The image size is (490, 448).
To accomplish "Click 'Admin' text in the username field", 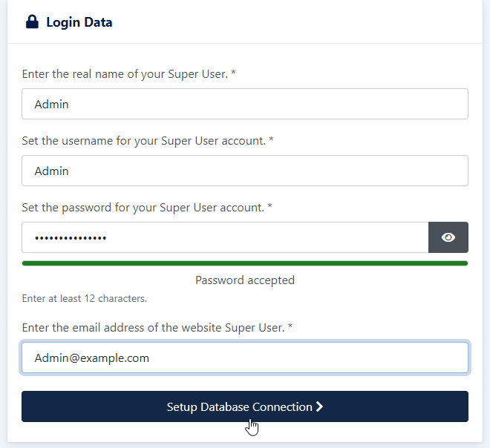I will click(x=51, y=171).
